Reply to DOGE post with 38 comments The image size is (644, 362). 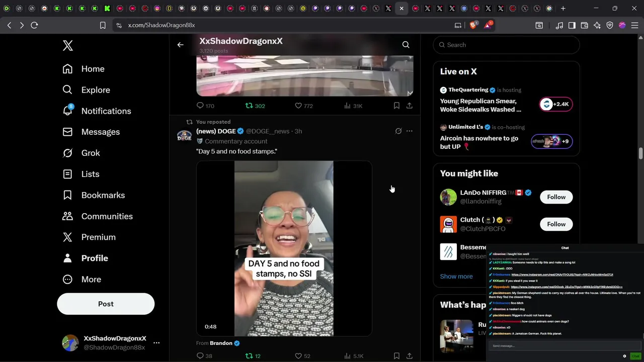[x=204, y=356]
